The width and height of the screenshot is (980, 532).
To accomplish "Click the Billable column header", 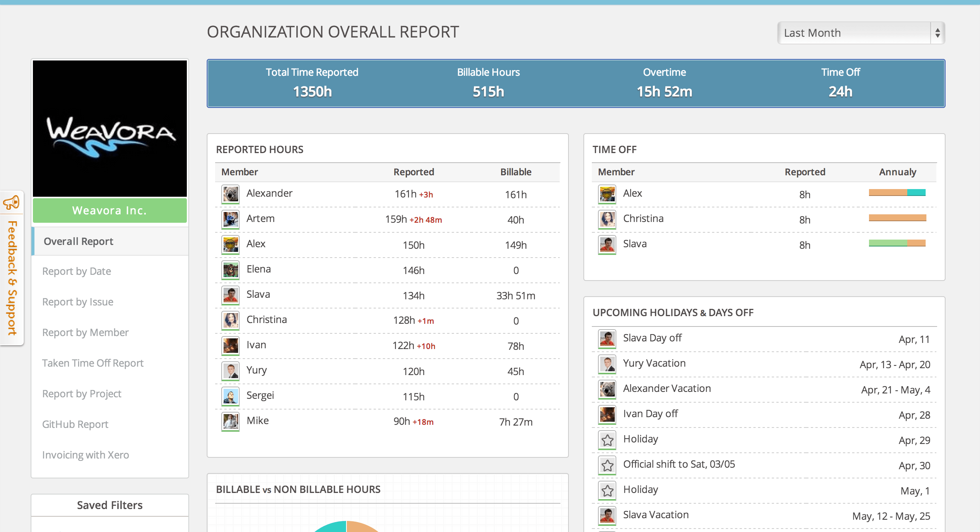I will click(x=516, y=172).
